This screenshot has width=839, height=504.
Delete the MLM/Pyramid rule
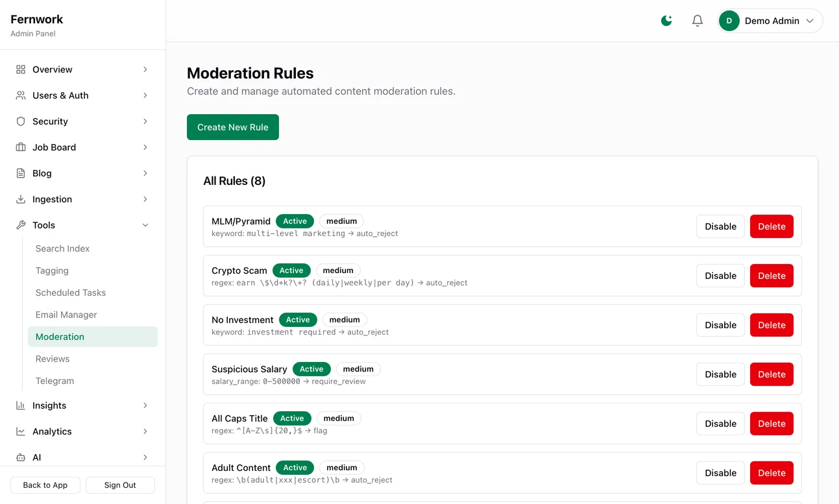tap(772, 226)
